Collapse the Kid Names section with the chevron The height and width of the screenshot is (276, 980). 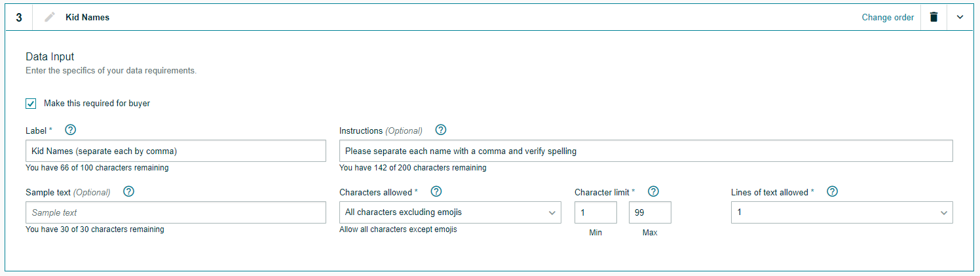tap(960, 18)
